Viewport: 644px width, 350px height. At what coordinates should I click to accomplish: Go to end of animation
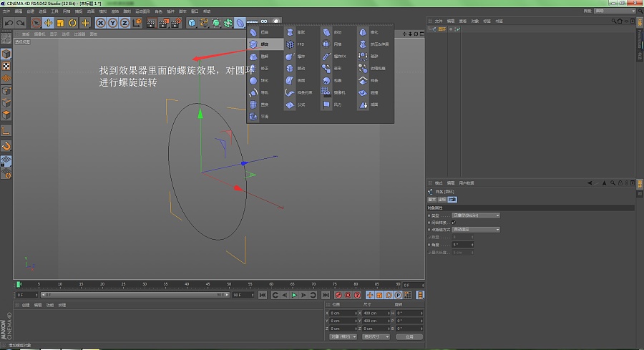pyautogui.click(x=326, y=296)
